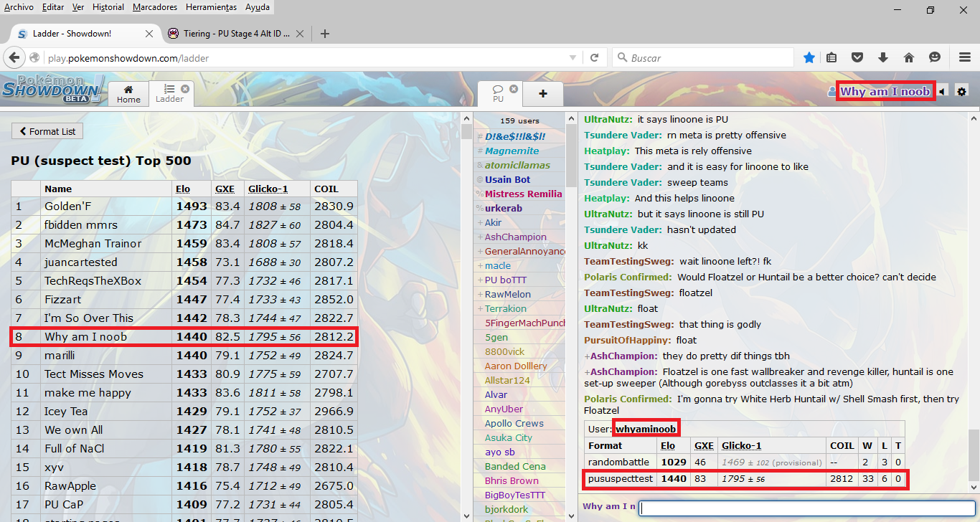Open a new browser tab
This screenshot has width=980, height=522.
click(x=325, y=34)
